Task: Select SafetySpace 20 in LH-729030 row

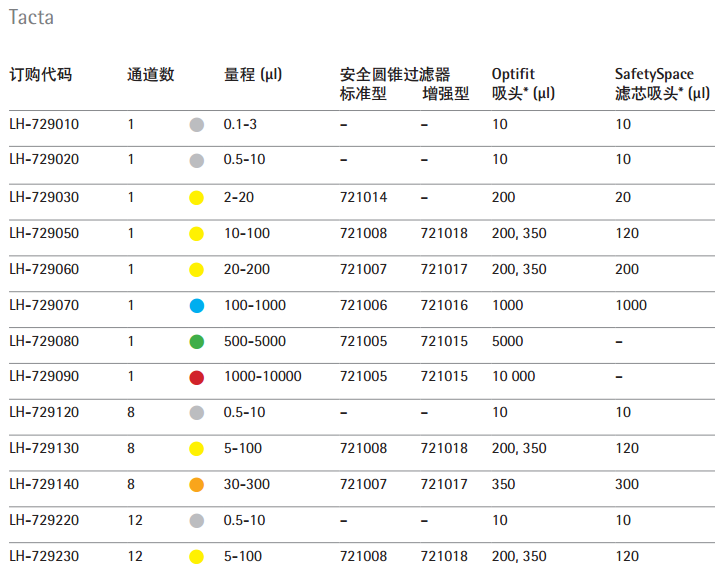Action: click(x=623, y=197)
